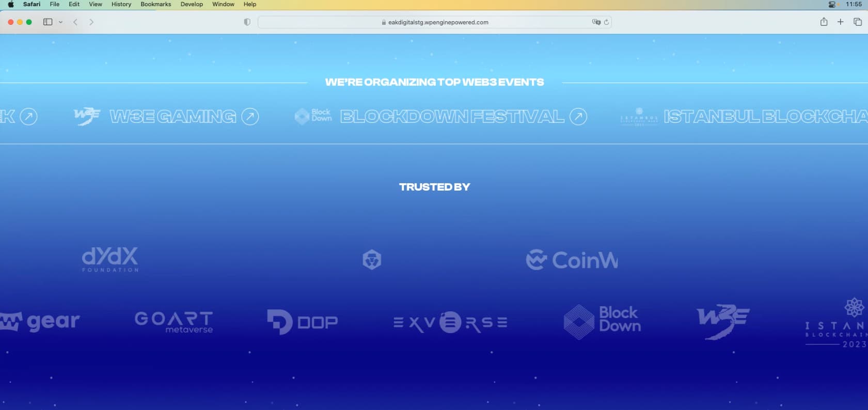Open the Apple menu
The height and width of the screenshot is (410, 868).
[11, 4]
